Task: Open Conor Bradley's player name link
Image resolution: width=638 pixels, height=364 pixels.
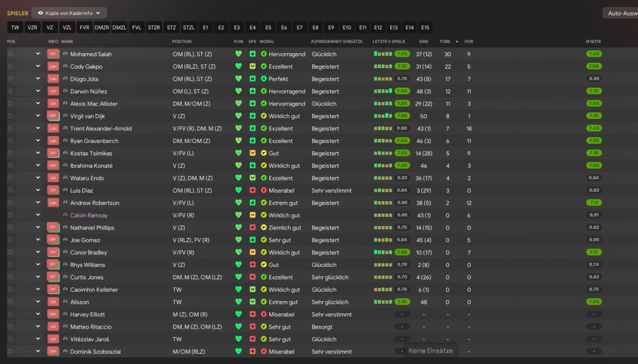Action: coord(89,252)
